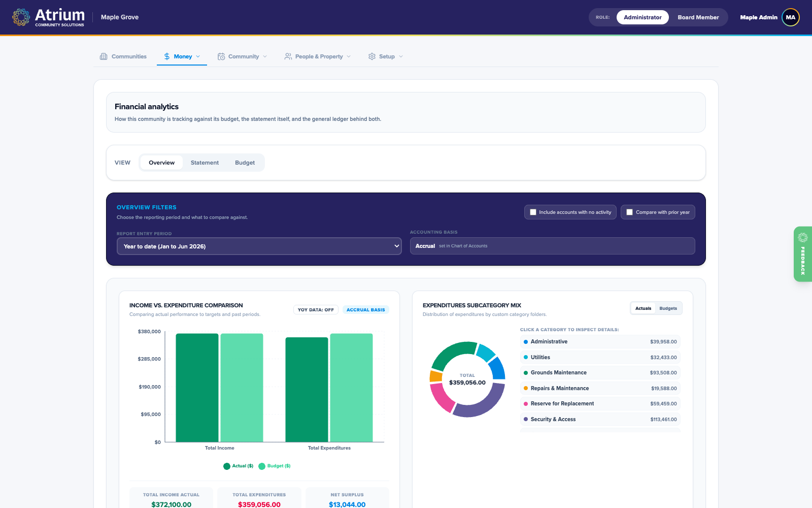Viewport: 812px width, 508px height.
Task: Open the Community nav label
Action: tap(244, 56)
